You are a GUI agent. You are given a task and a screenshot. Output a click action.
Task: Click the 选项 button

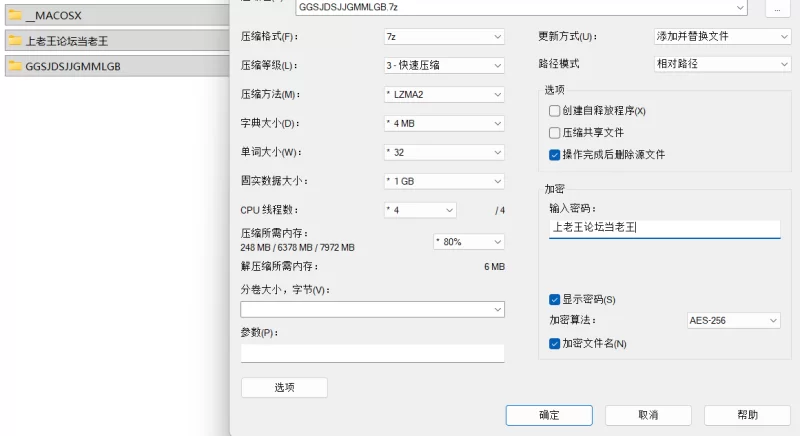click(x=284, y=388)
